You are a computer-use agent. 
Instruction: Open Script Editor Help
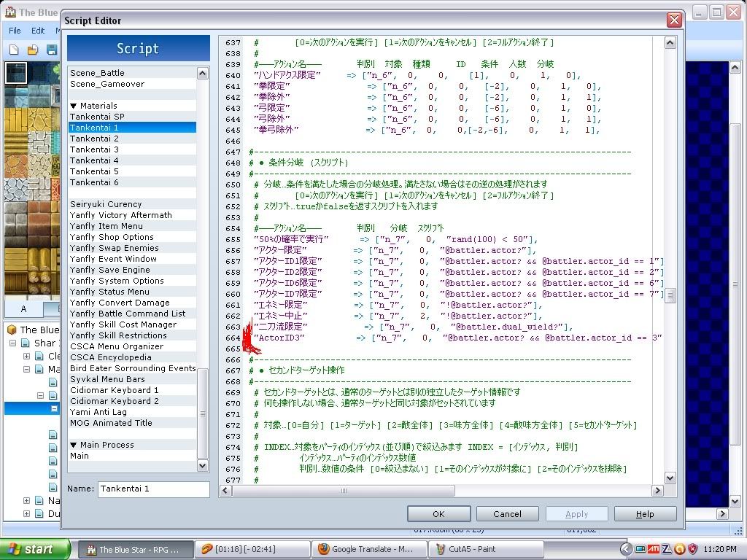(645, 513)
